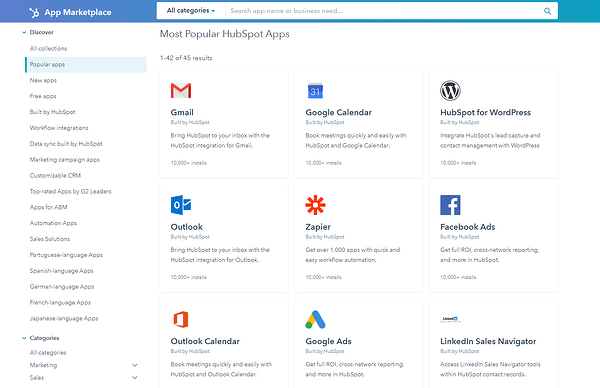Click the HubSpot sprocket logo icon
The height and width of the screenshot is (388, 600).
(34, 12)
